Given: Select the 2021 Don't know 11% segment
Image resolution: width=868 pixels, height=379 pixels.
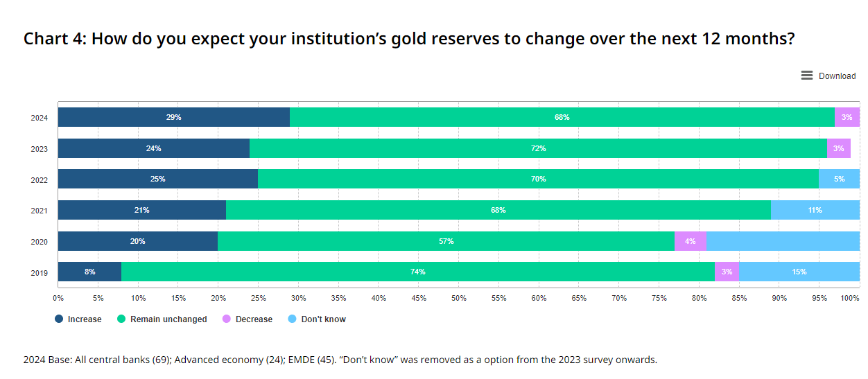Looking at the screenshot, I should [x=815, y=210].
